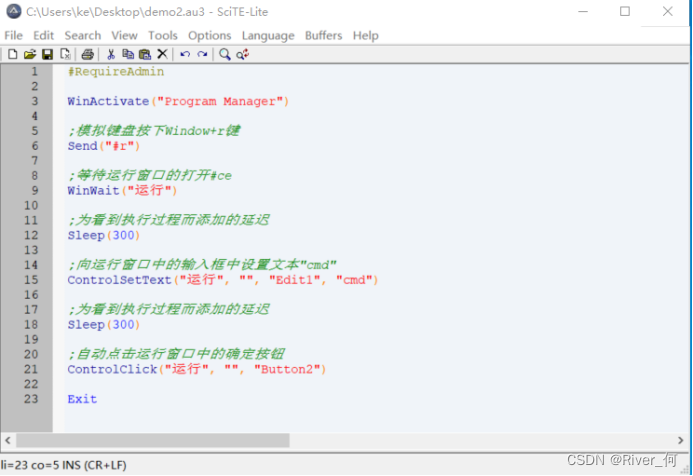
Task: Click the Send("#r") code line
Action: pos(104,146)
